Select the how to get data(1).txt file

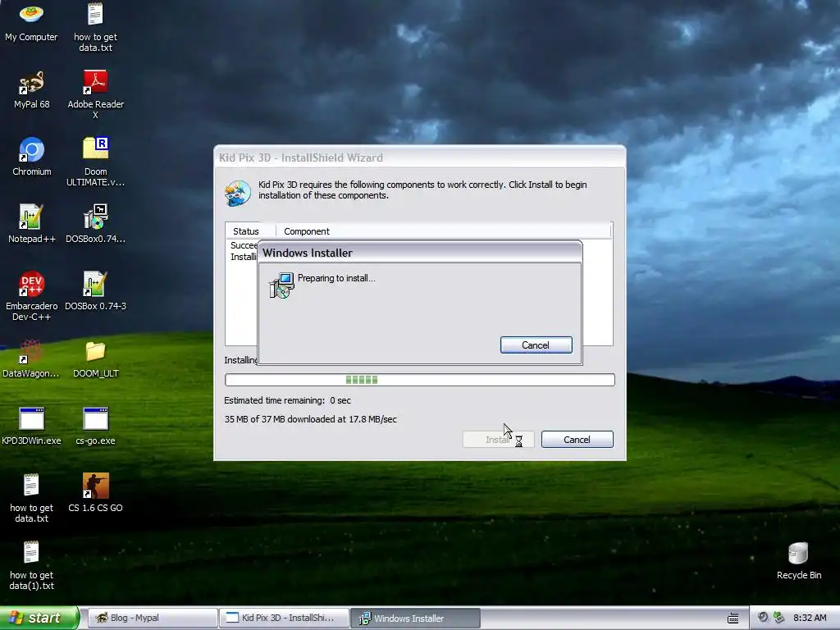click(x=31, y=566)
